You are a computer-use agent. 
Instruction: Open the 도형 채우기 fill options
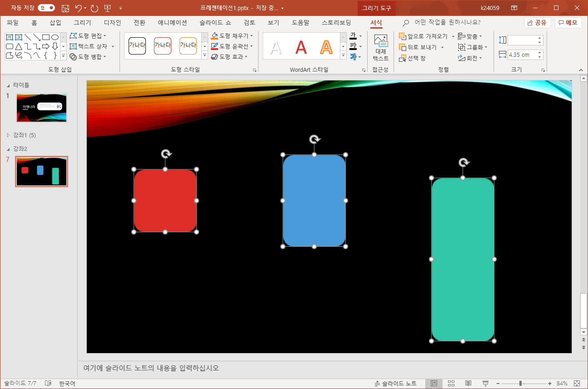pos(232,35)
